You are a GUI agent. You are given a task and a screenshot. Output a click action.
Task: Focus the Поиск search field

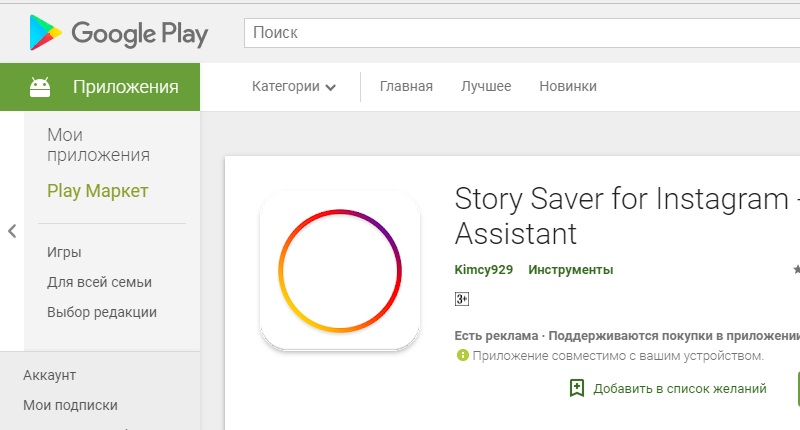521,33
